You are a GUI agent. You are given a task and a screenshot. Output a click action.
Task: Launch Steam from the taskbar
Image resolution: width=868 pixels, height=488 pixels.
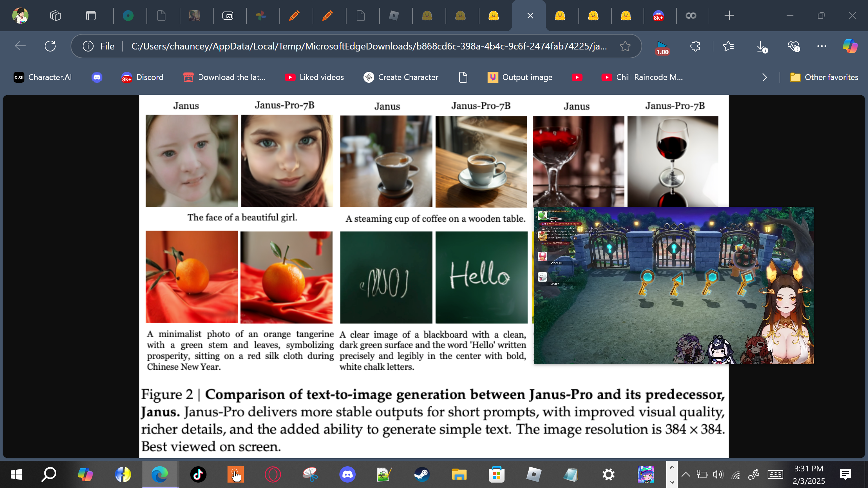(422, 474)
